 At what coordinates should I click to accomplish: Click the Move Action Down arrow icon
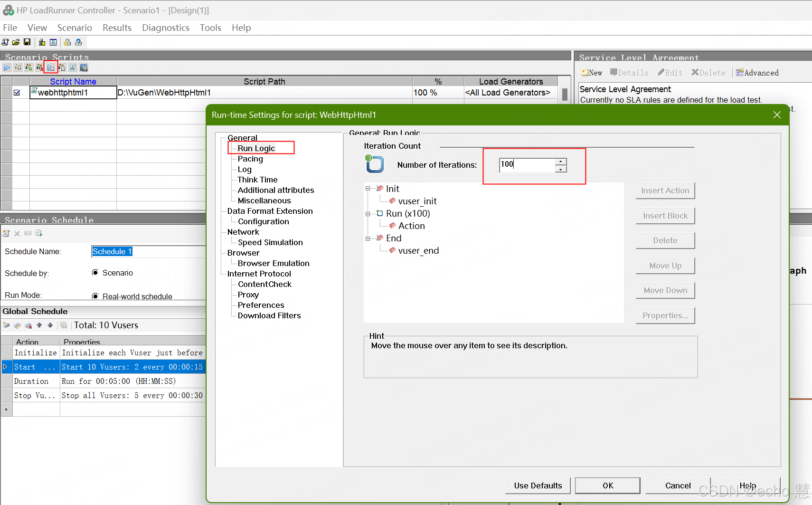click(50, 325)
